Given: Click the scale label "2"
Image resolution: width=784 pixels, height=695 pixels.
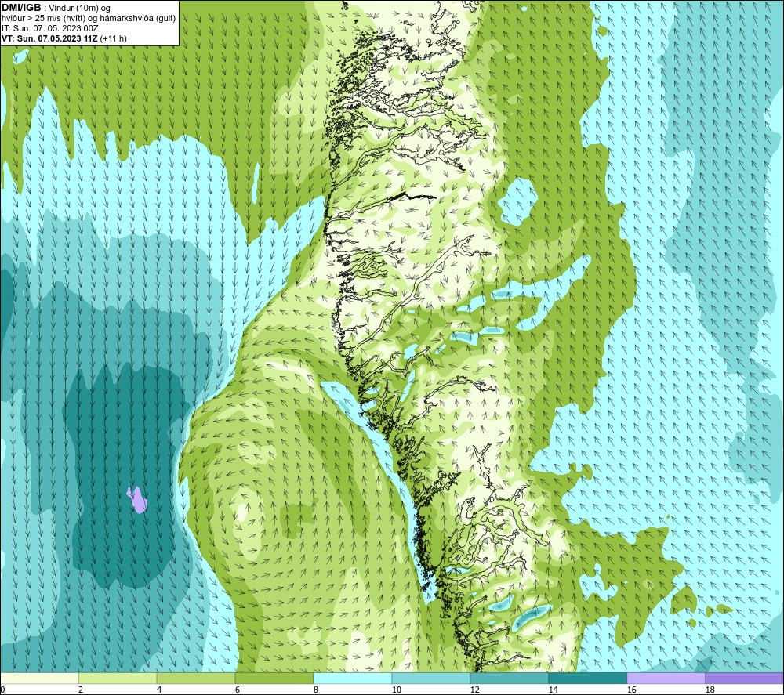Looking at the screenshot, I should pyautogui.click(x=81, y=690).
